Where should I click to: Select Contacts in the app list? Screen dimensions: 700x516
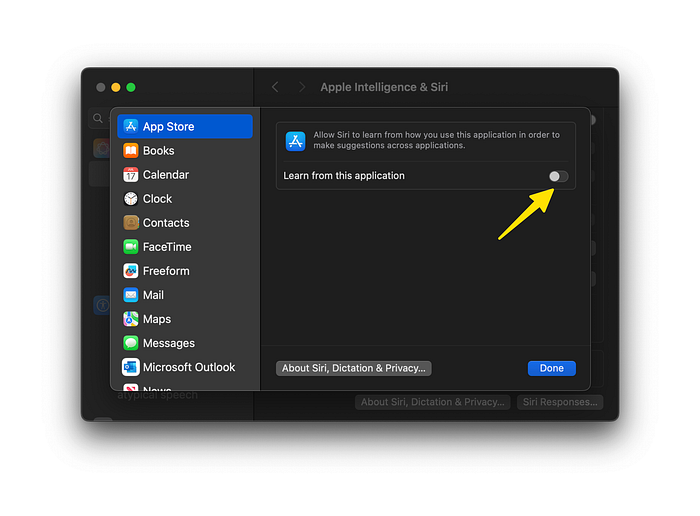click(x=185, y=223)
